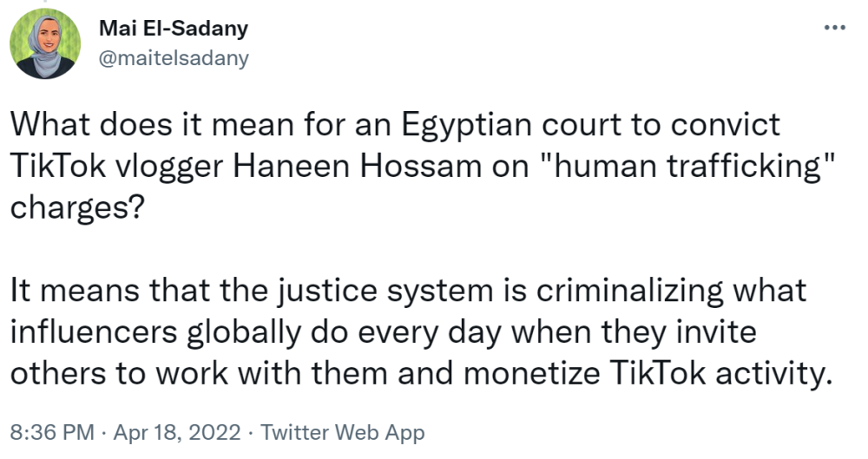Click "influencers globally" in the second paragraph
Image resolution: width=868 pixels, height=459 pixels.
point(155,332)
